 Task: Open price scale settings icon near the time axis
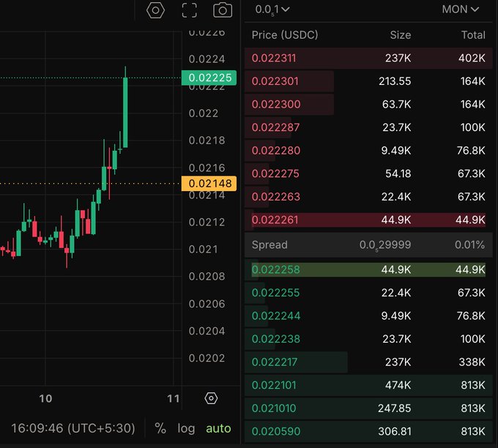[211, 397]
